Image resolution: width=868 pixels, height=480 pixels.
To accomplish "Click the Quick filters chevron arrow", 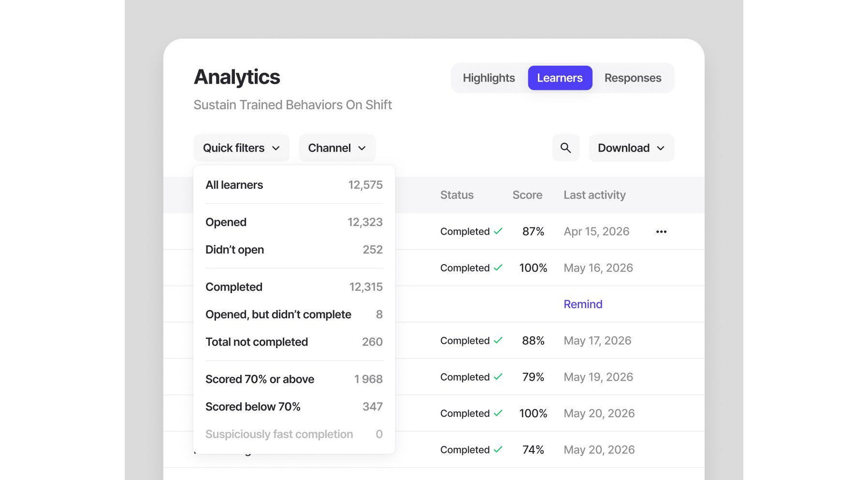I will point(276,148).
